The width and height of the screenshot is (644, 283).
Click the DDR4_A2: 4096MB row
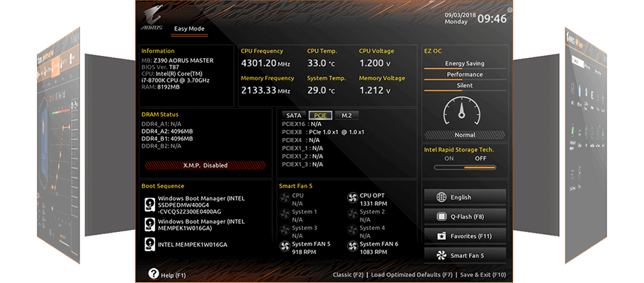167,132
